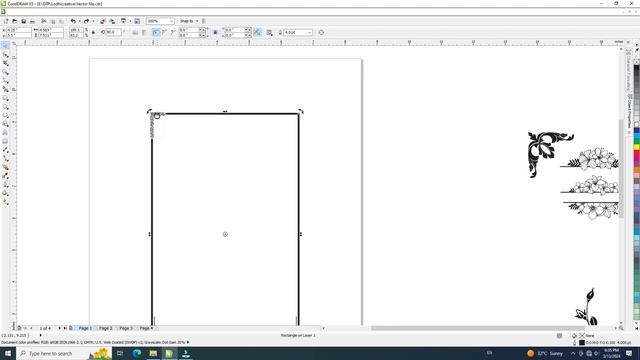Click the rectangle's center X marker
Image resolution: width=640 pixels, height=360 pixels.
pos(225,234)
